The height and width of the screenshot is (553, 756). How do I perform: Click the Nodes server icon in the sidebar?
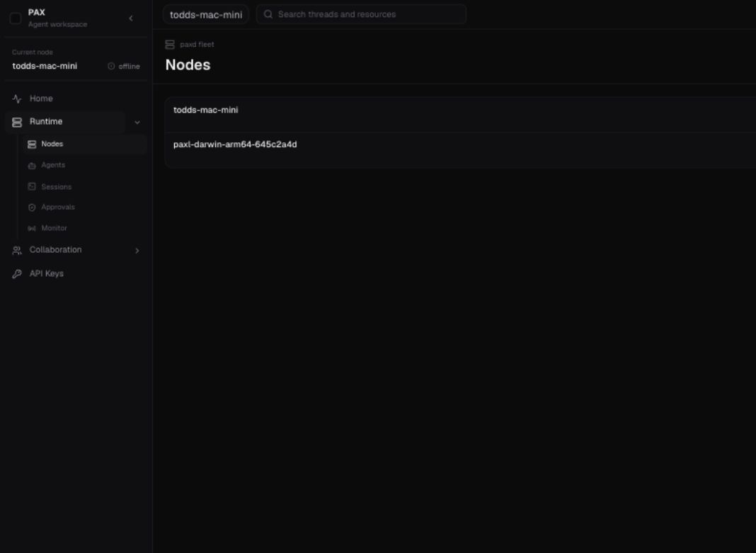[x=32, y=144]
